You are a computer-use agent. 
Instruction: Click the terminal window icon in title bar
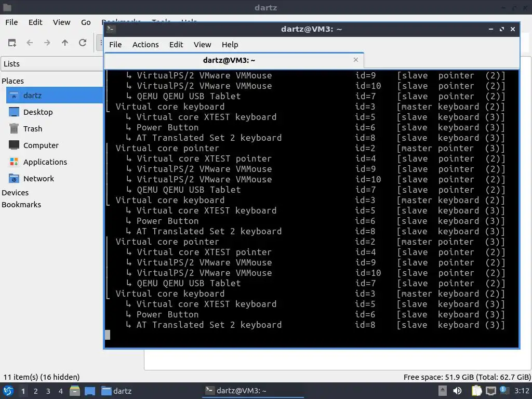pyautogui.click(x=111, y=29)
